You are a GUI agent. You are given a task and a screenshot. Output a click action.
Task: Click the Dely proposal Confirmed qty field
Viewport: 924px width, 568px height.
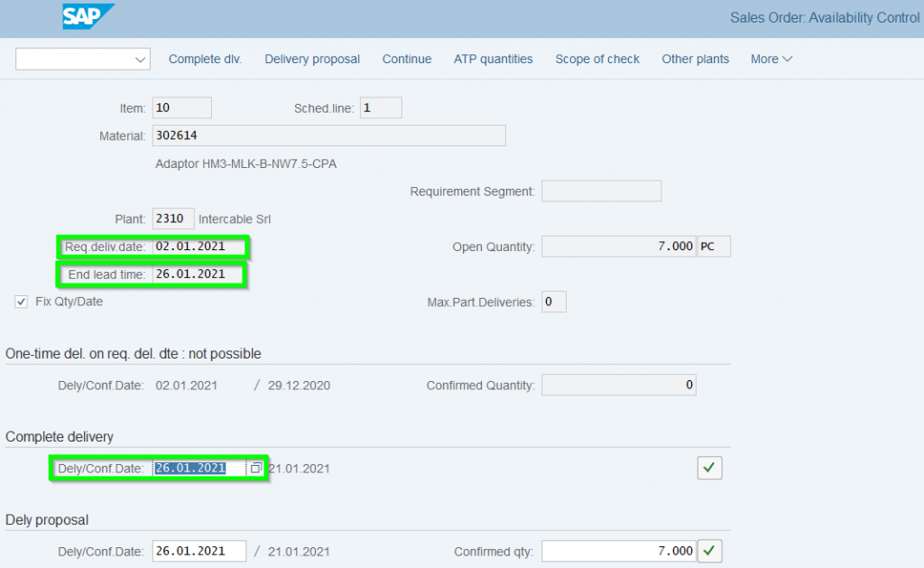click(619, 551)
